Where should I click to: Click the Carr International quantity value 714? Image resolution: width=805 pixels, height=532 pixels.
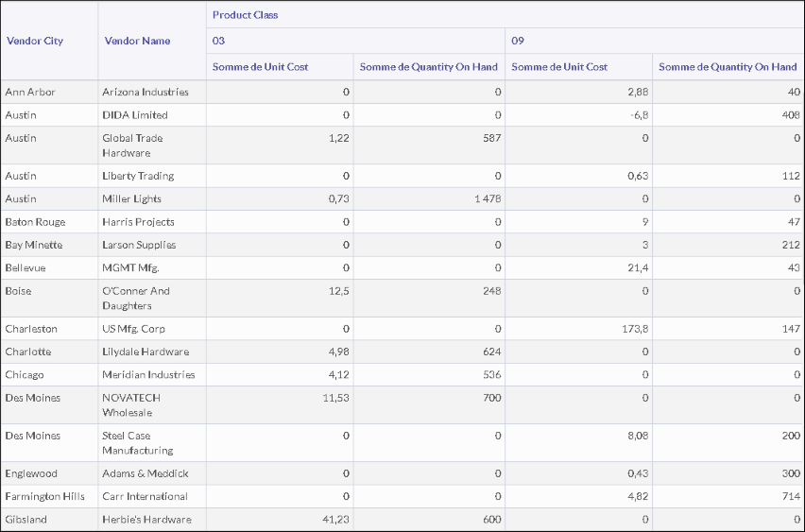[790, 497]
